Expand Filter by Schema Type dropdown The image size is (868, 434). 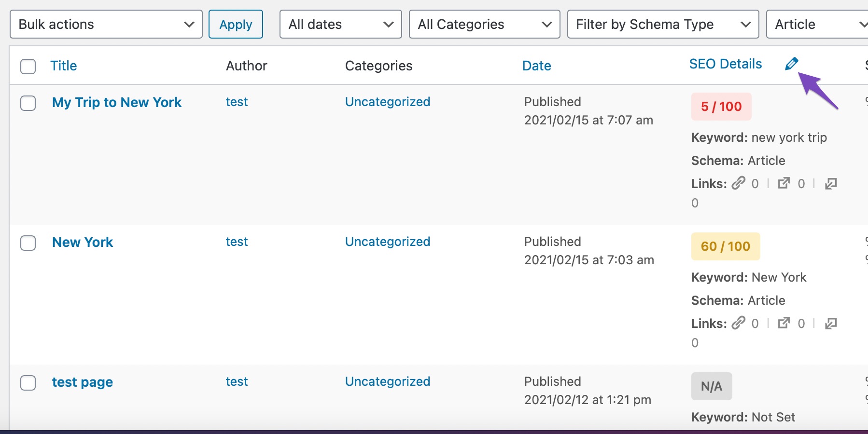click(663, 24)
